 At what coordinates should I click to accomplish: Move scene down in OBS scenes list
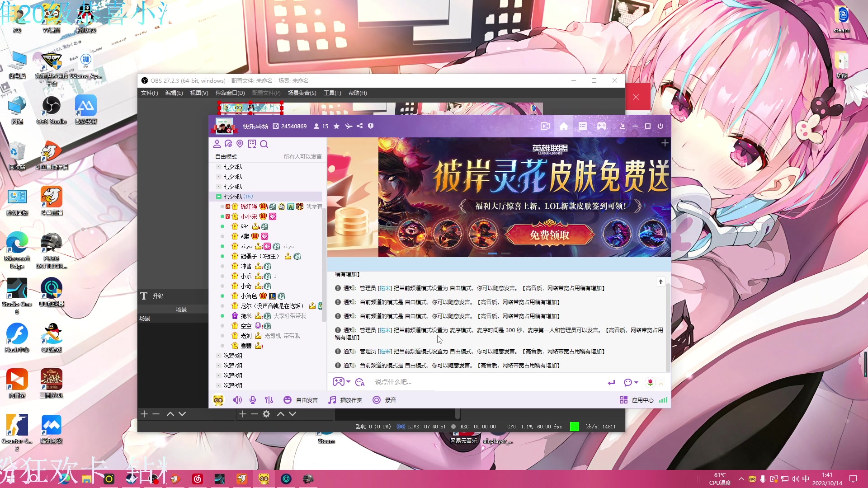coord(182,414)
